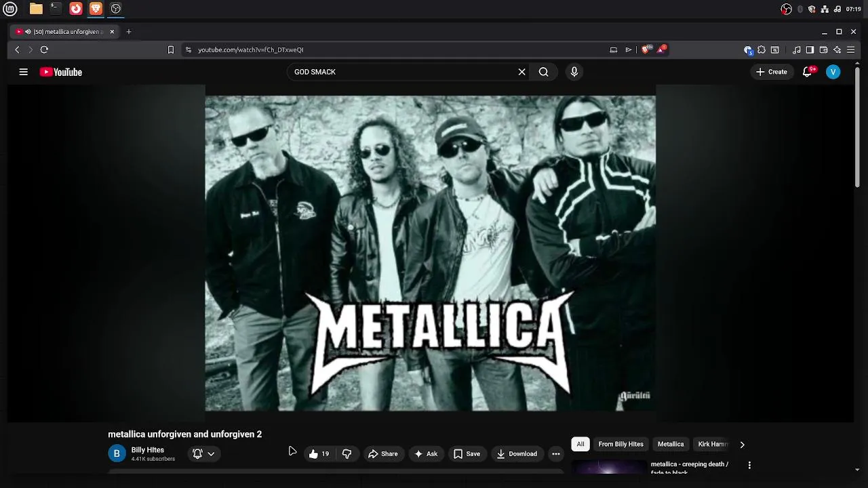Screen dimensions: 868x488
Task: Open YouTube notifications bell
Action: [x=807, y=72]
